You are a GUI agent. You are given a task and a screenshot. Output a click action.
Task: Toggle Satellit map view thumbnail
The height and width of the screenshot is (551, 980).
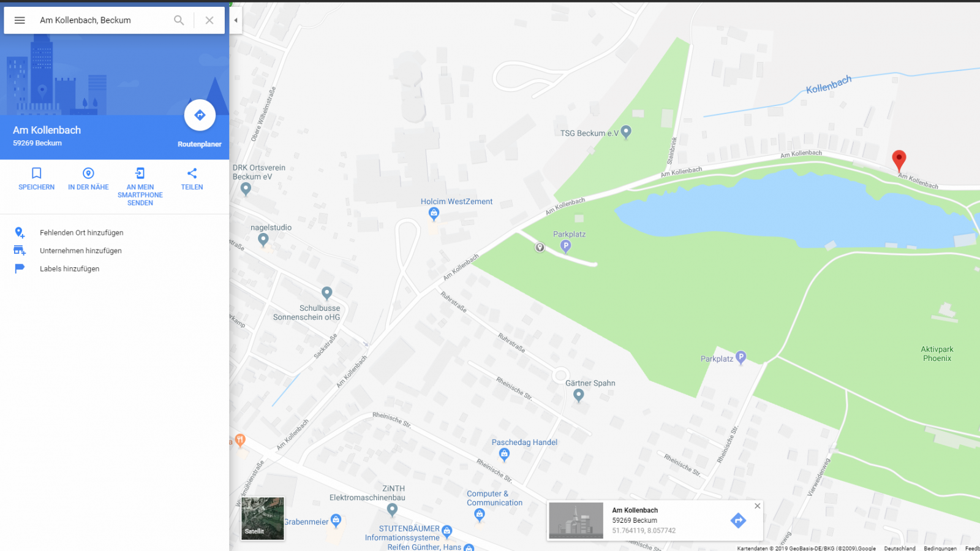(263, 519)
